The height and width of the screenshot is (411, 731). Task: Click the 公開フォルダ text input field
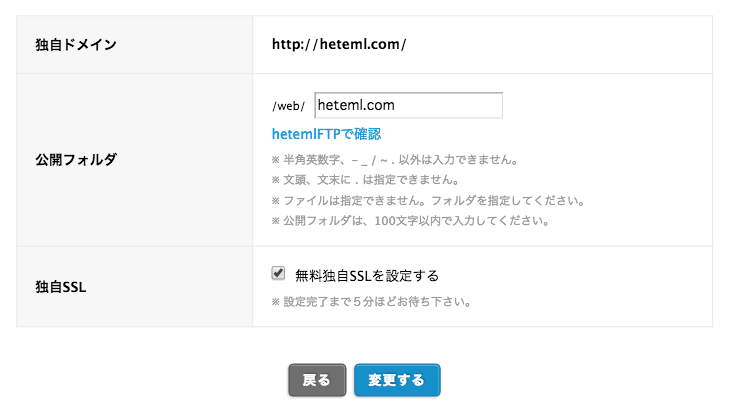408,105
